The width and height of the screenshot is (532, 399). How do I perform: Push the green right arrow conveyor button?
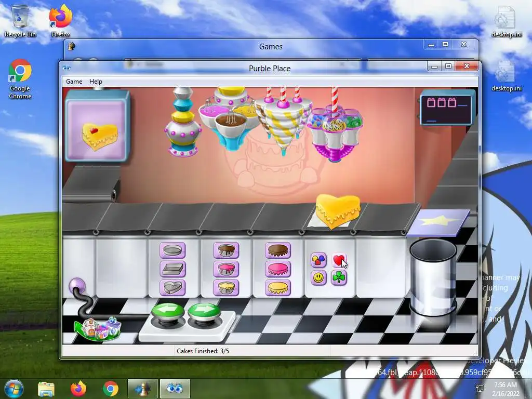204,312
